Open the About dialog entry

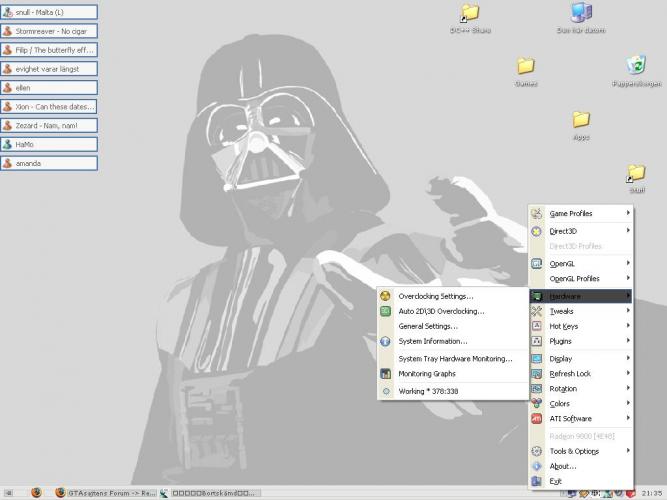[563, 466]
